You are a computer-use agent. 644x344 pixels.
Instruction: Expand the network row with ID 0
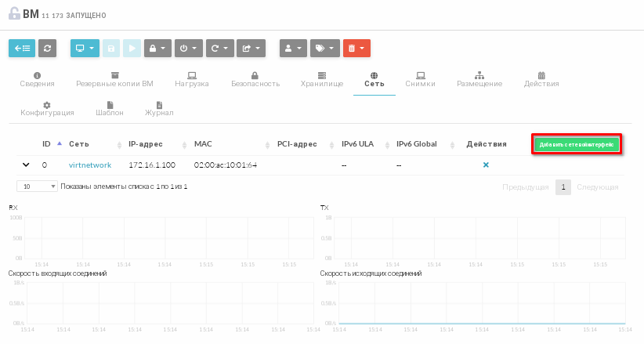point(26,165)
